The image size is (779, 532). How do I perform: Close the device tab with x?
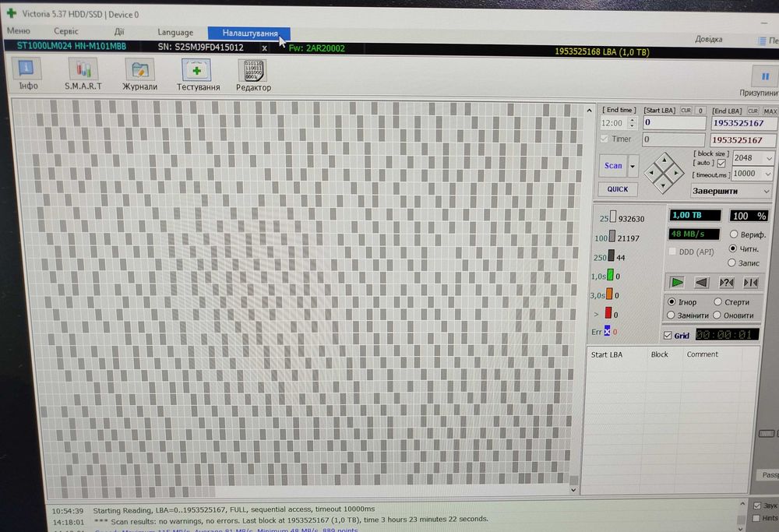264,48
